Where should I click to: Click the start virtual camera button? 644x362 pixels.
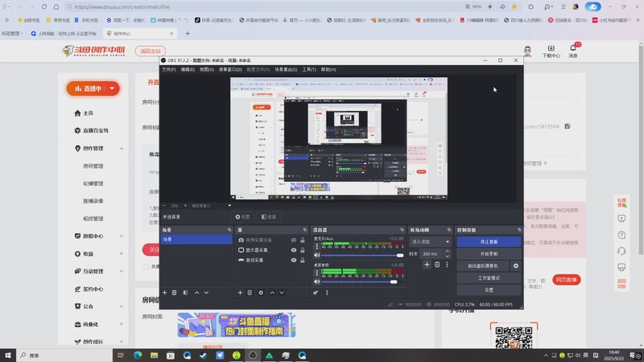[483, 266]
